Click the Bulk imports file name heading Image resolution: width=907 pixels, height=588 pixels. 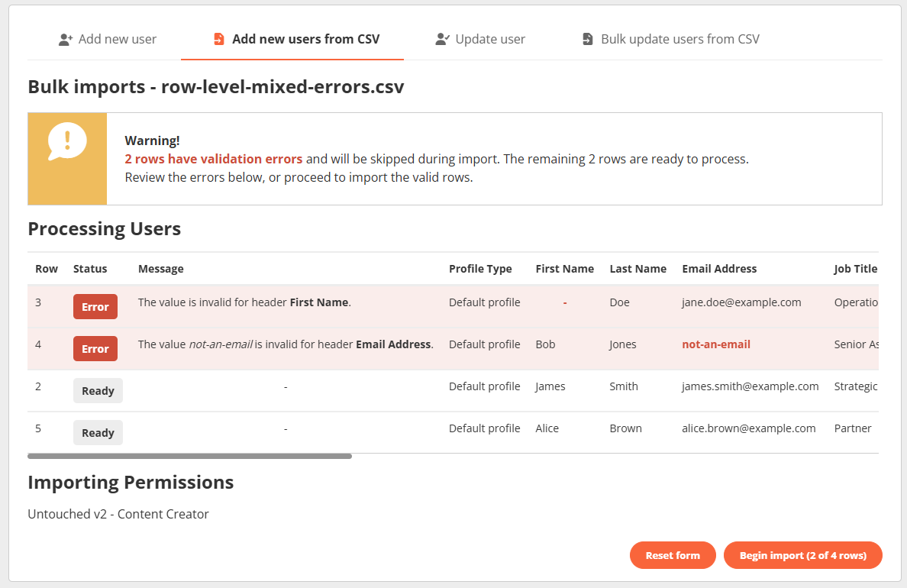tap(216, 87)
